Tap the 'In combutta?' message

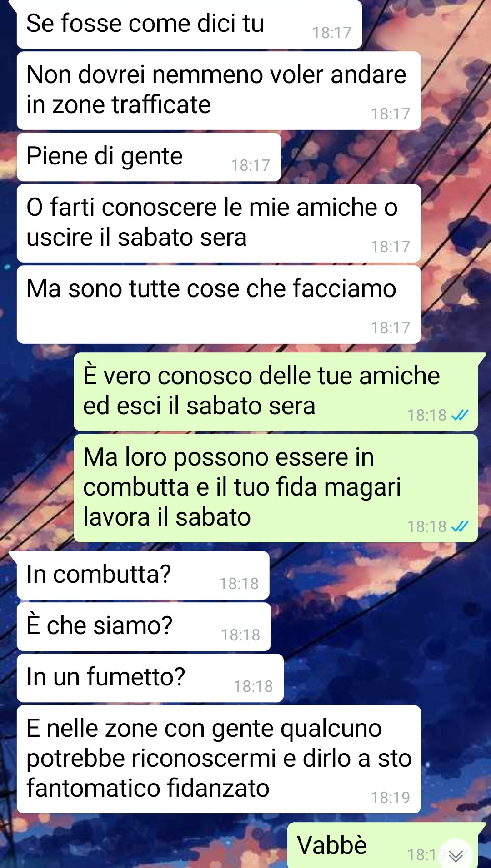pyautogui.click(x=143, y=575)
